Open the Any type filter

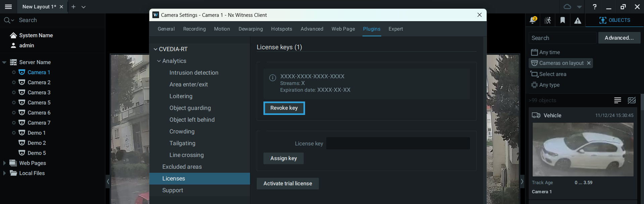click(545, 85)
